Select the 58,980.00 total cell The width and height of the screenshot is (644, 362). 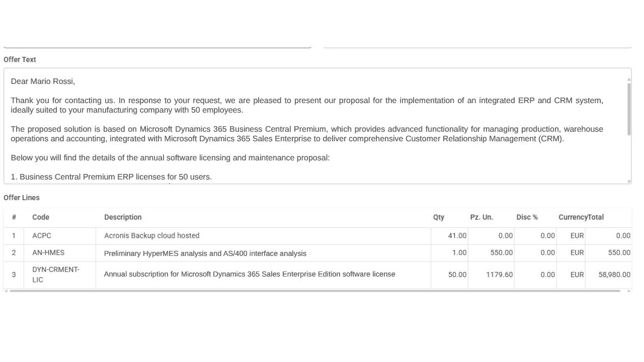(x=608, y=275)
